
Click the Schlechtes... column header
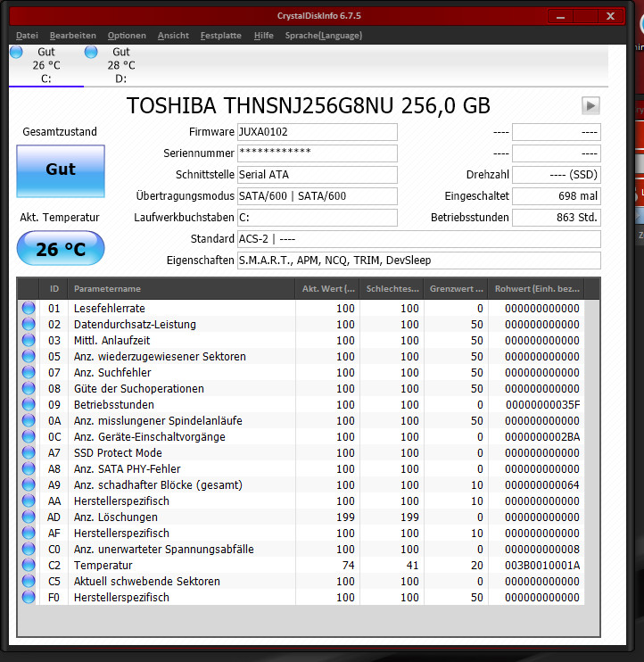coord(392,289)
